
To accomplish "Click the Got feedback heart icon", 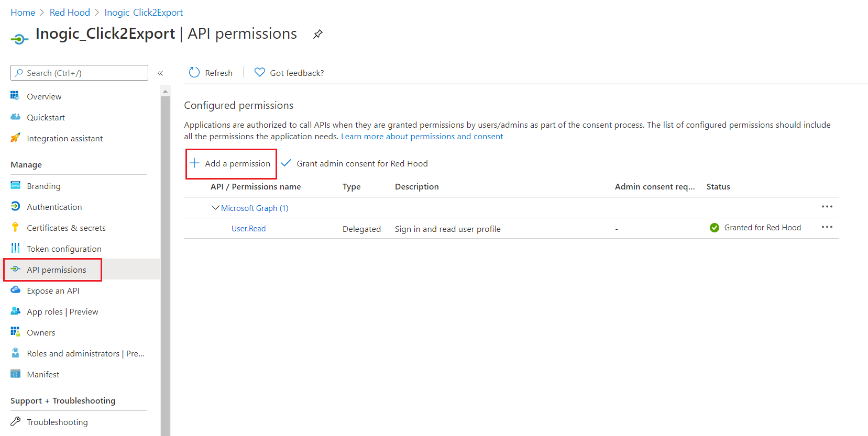I will [259, 72].
